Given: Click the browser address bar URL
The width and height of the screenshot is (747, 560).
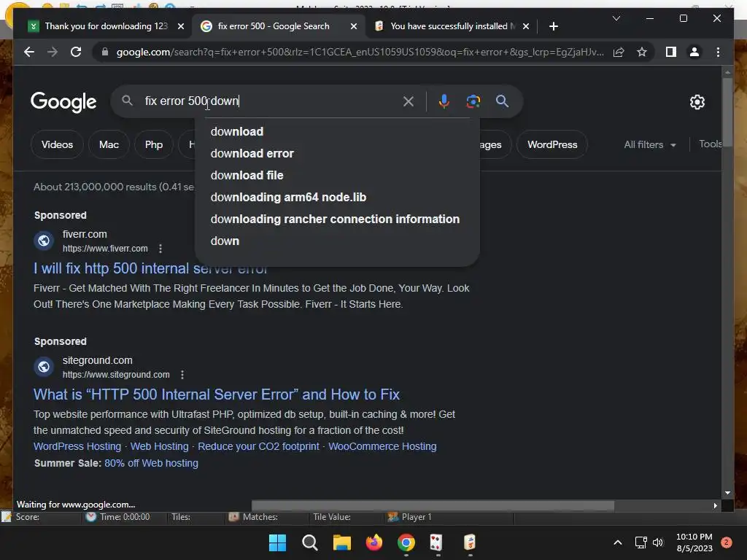Looking at the screenshot, I should click(360, 52).
